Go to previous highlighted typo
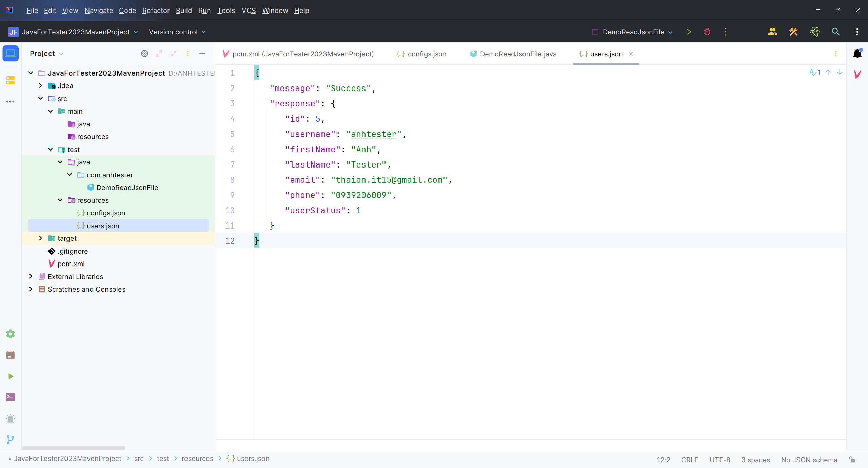This screenshot has width=868, height=468. tap(828, 72)
